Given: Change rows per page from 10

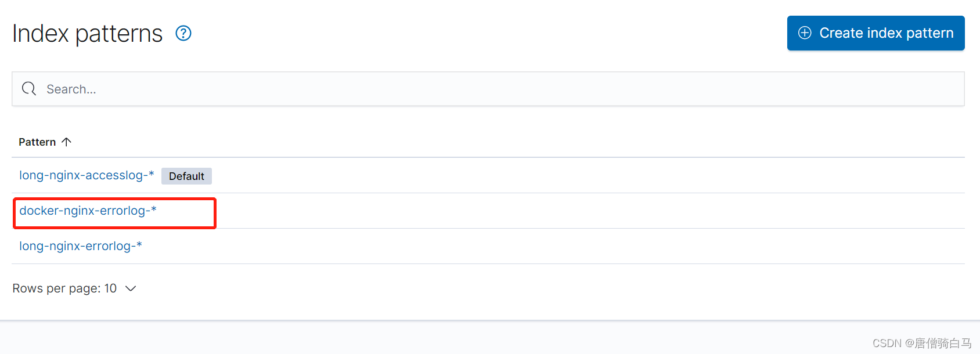Looking at the screenshot, I should point(75,288).
